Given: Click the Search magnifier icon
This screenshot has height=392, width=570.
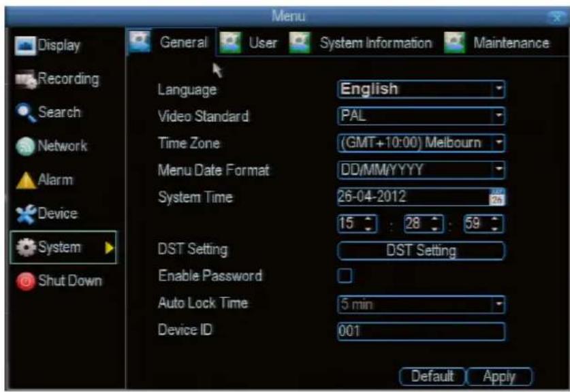Looking at the screenshot, I should [x=25, y=112].
